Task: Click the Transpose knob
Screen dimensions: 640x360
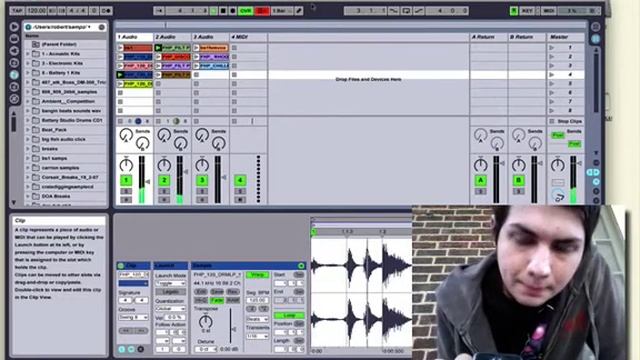Action: 206,322
